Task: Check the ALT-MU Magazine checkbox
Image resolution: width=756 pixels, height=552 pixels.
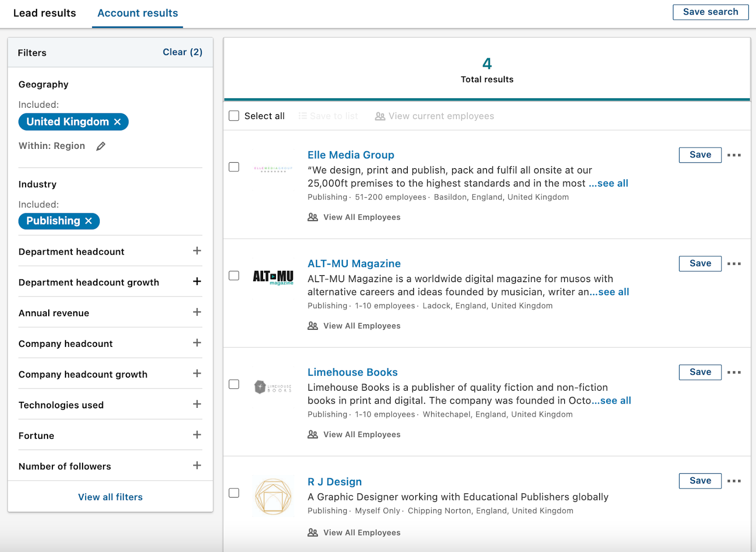Action: [x=234, y=276]
